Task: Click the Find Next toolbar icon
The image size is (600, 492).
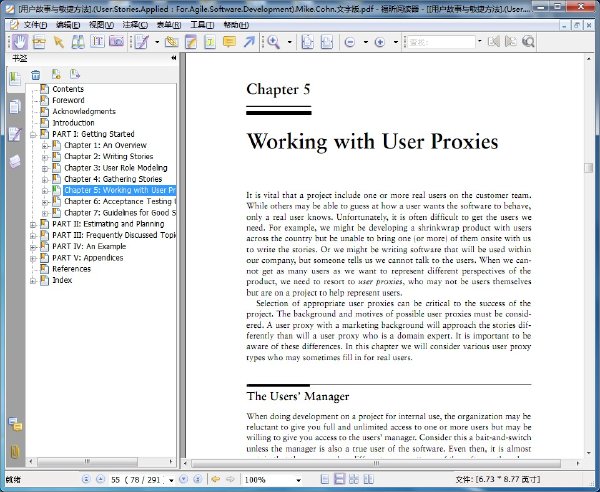Action: click(511, 41)
